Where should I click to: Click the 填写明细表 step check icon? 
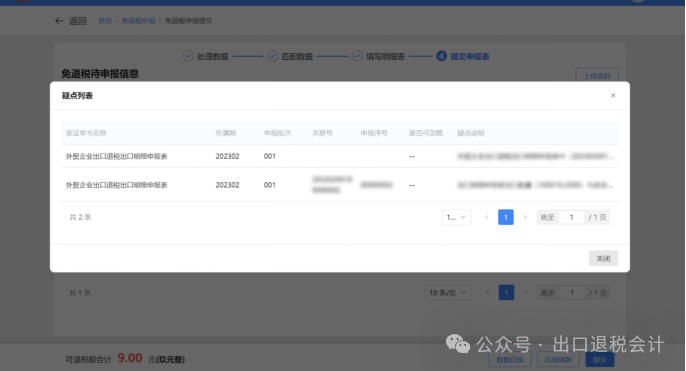[357, 56]
